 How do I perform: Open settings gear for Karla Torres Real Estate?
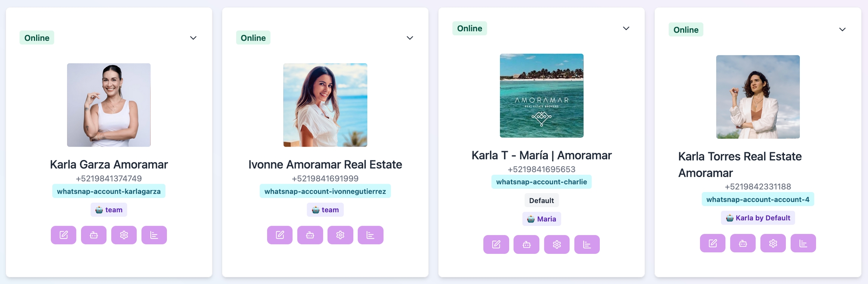point(773,243)
